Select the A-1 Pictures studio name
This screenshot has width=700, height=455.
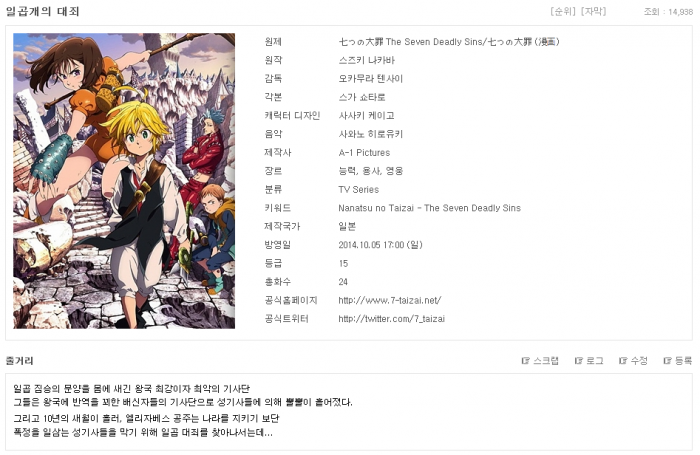point(364,153)
